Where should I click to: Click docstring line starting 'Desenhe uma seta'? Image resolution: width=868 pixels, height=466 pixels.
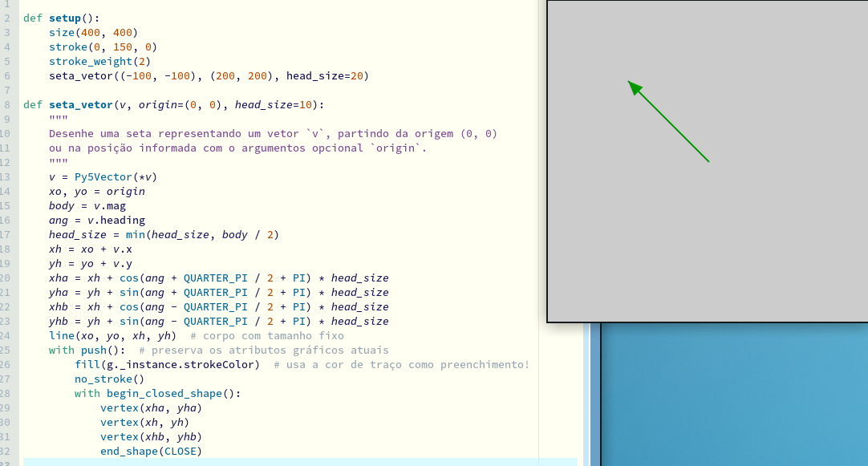point(273,133)
